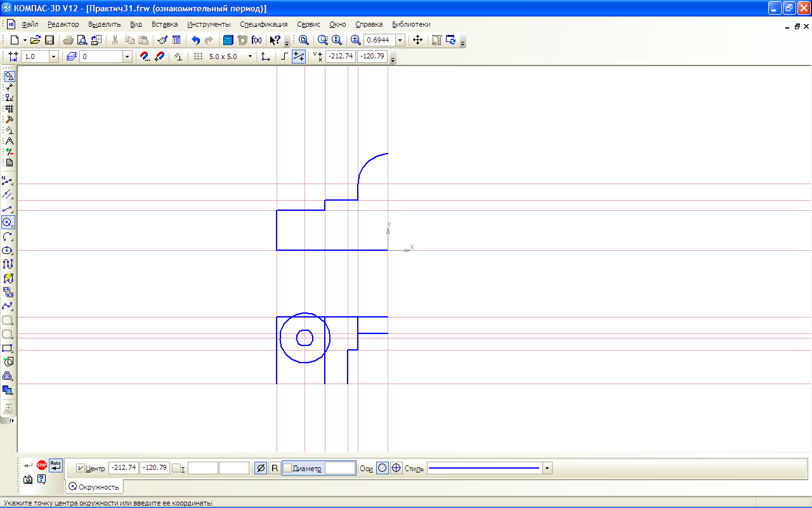Select the Circle tool in side panel
This screenshot has height=508, width=812.
(8, 222)
